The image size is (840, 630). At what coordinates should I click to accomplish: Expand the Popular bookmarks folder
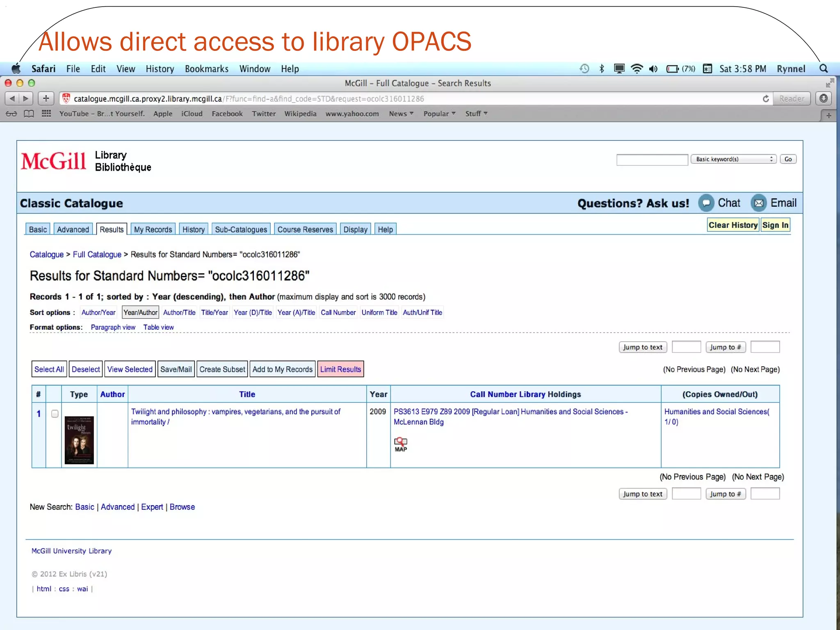click(439, 114)
